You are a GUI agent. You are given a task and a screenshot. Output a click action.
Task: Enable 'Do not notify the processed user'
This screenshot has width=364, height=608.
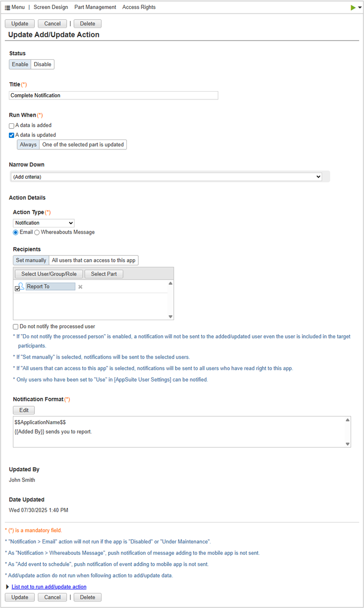16,327
